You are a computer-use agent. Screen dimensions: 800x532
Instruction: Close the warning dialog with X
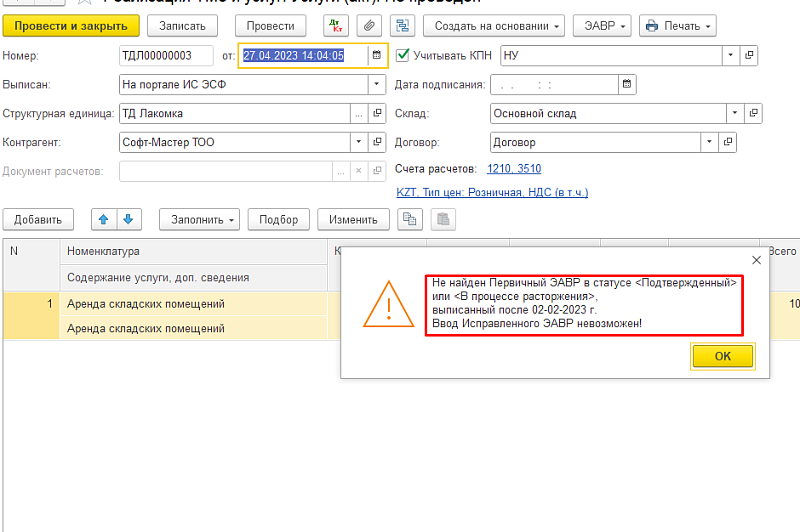(756, 260)
